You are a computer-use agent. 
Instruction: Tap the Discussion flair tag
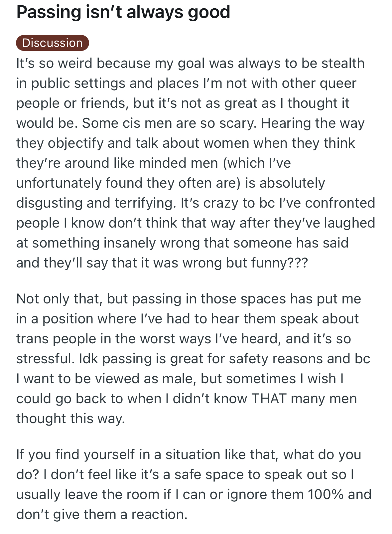(x=53, y=43)
